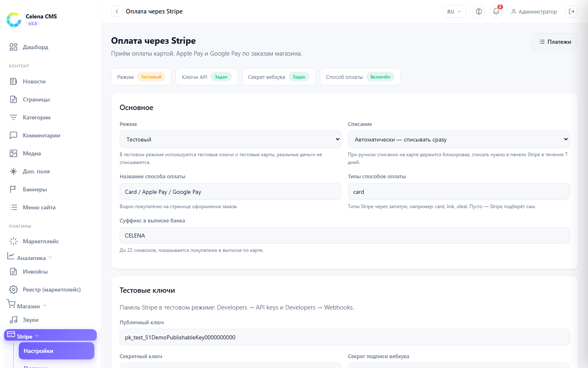Open Комментарии in the sidebar
Image resolution: width=588 pixels, height=368 pixels.
(x=51, y=135)
